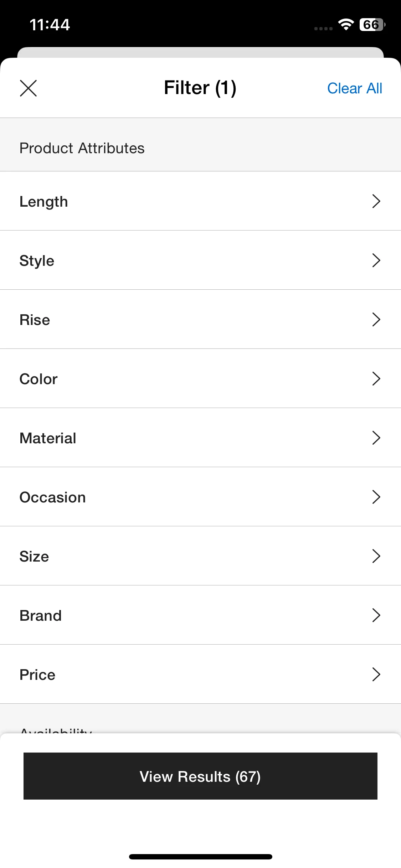401x868 pixels.
Task: Open the Material filter row
Action: (200, 438)
